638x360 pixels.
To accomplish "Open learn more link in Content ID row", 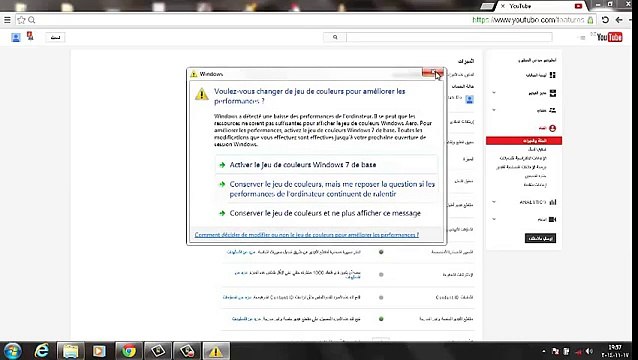I will 237,297.
